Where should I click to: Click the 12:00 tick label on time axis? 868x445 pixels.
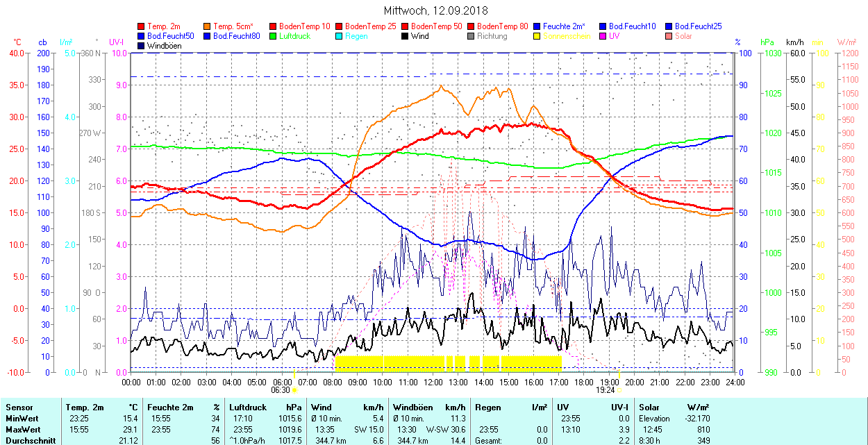[433, 382]
